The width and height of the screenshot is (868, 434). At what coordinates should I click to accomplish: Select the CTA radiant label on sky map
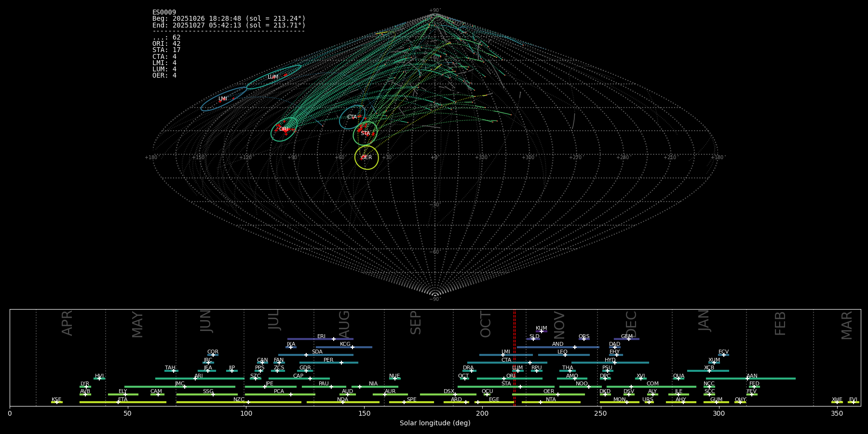(352, 117)
